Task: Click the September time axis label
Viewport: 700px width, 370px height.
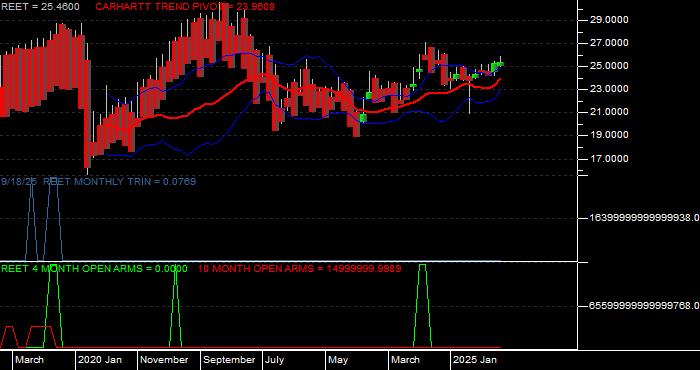Action: click(x=229, y=360)
